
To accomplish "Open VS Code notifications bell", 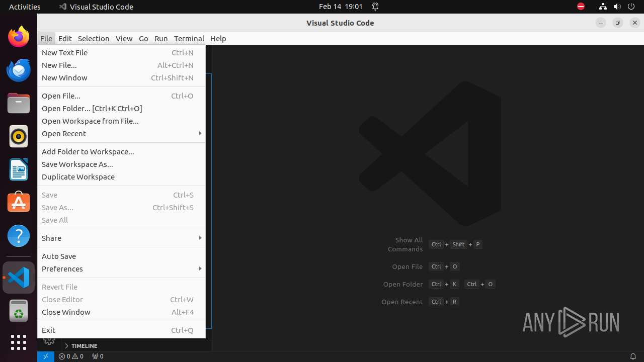I will pyautogui.click(x=633, y=356).
